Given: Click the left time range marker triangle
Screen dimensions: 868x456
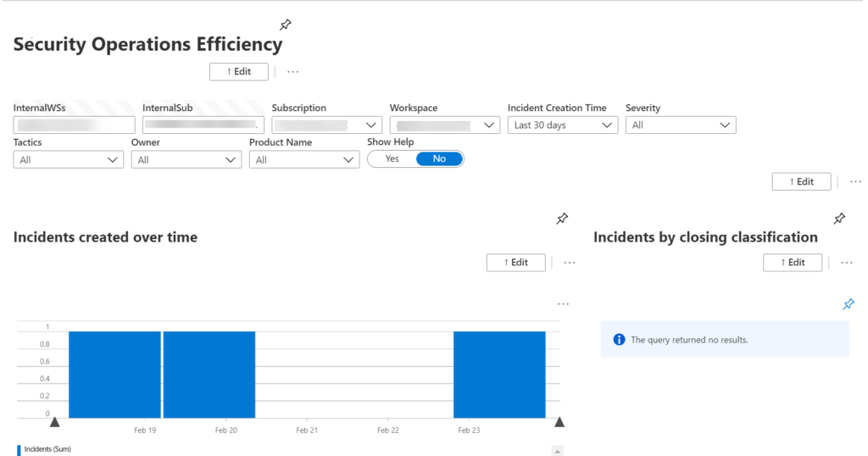Looking at the screenshot, I should coord(55,422).
